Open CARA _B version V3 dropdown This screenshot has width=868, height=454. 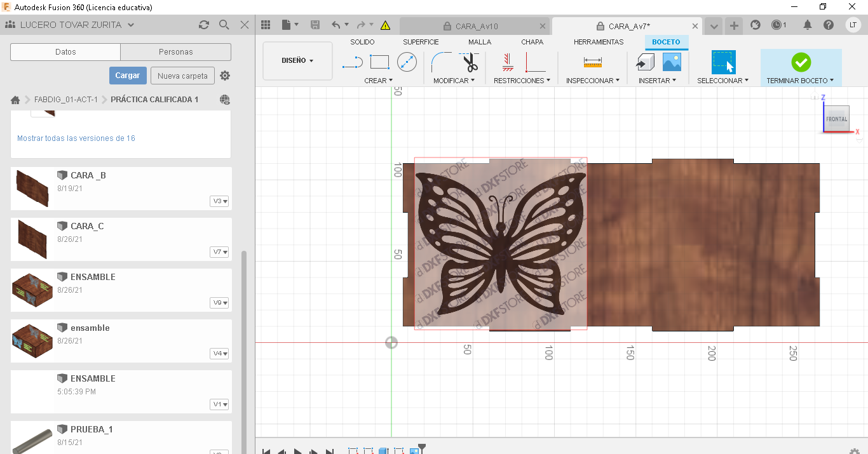220,201
